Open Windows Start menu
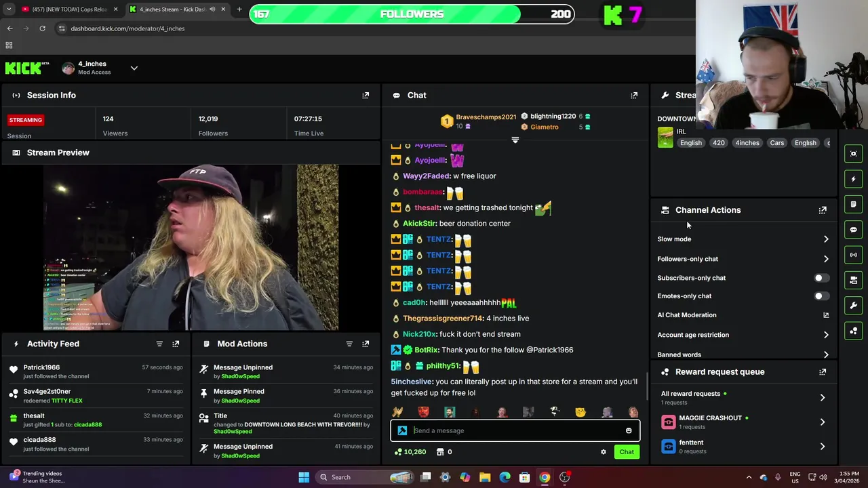This screenshot has width=868, height=488. (x=304, y=477)
